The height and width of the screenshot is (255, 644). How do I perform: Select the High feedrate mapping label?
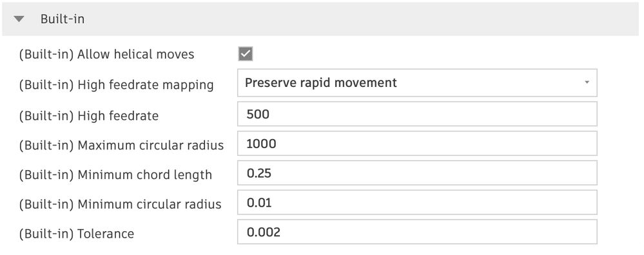[116, 85]
